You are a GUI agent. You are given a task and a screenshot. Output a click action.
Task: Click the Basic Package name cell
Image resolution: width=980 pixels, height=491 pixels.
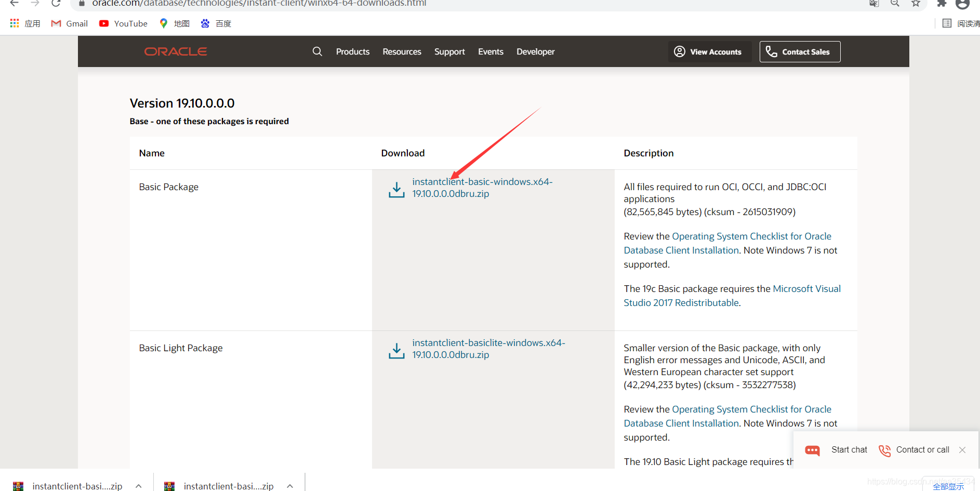(168, 187)
